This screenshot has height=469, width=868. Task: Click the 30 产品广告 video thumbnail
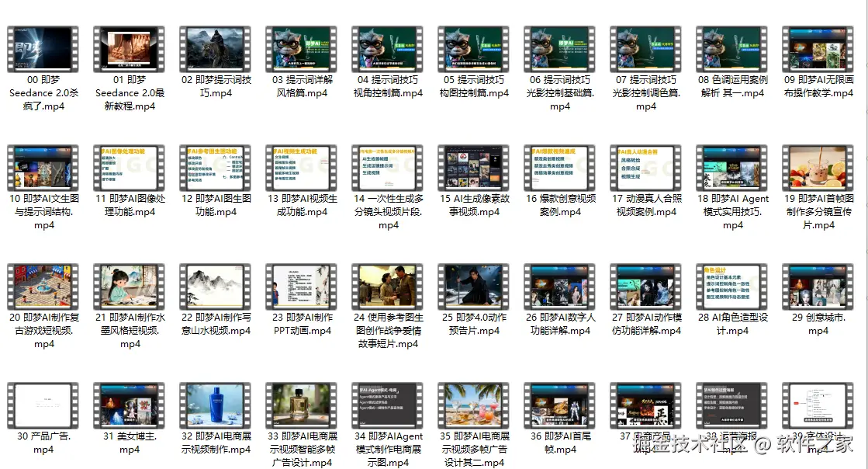(43, 405)
